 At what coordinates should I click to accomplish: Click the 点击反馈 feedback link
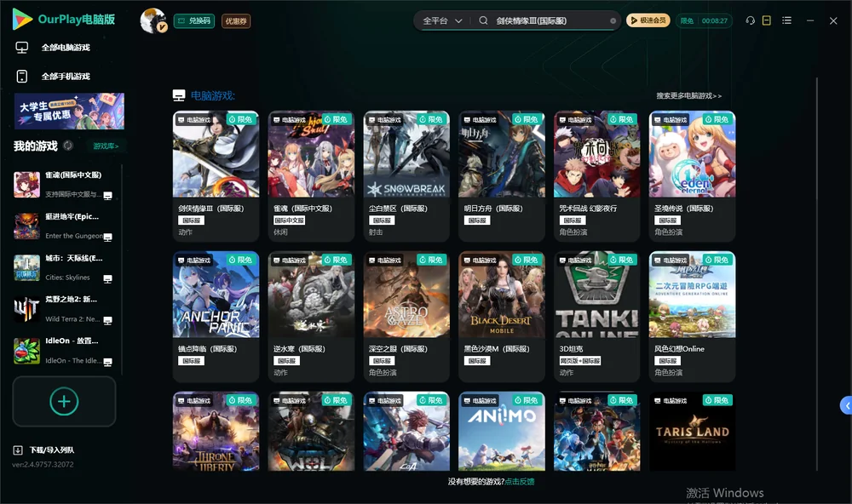pyautogui.click(x=520, y=481)
